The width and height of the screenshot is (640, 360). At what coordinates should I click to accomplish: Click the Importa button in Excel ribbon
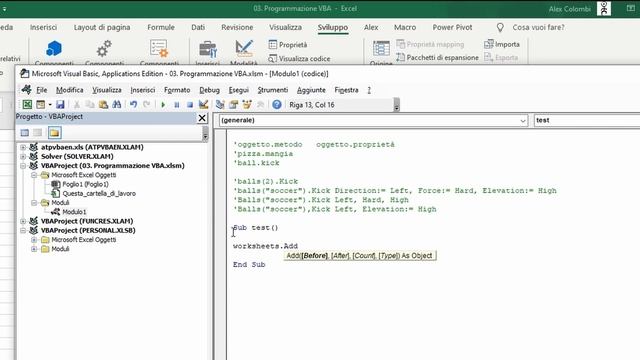(x=502, y=44)
